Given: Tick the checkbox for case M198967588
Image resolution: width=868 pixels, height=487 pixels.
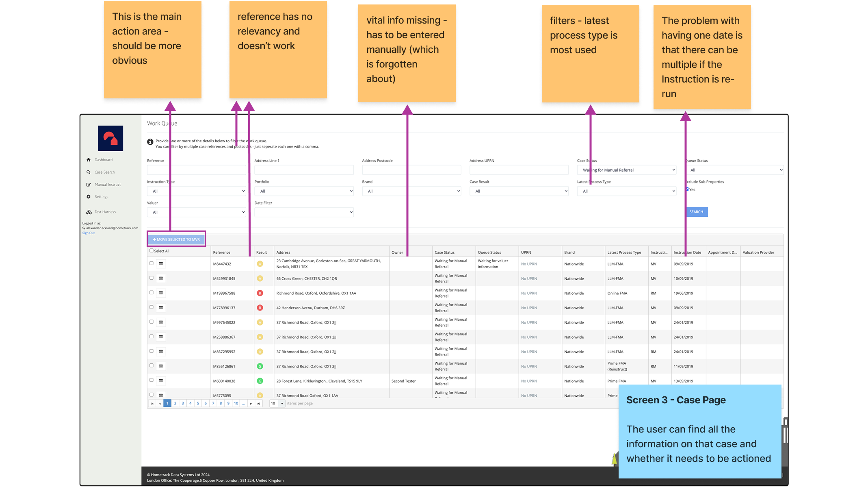Looking at the screenshot, I should click(152, 293).
